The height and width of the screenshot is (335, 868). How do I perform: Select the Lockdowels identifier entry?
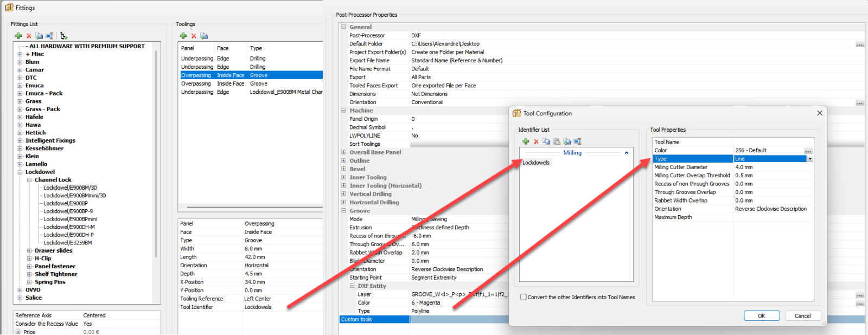tap(536, 163)
